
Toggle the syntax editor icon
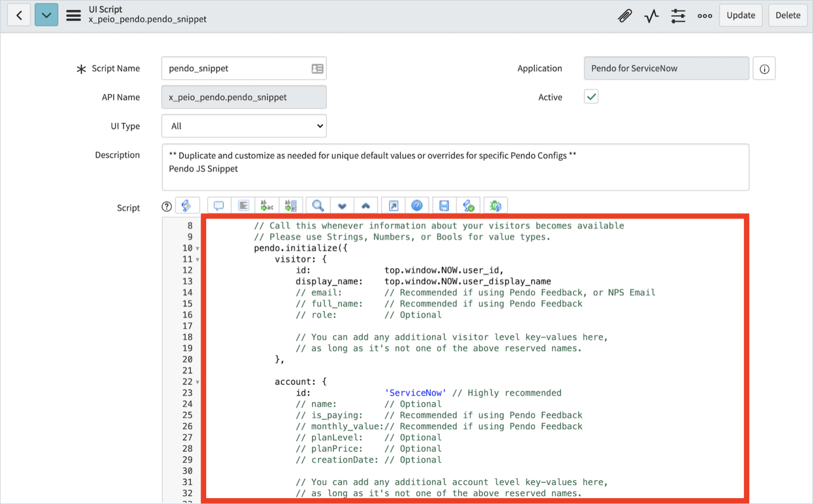click(x=187, y=205)
